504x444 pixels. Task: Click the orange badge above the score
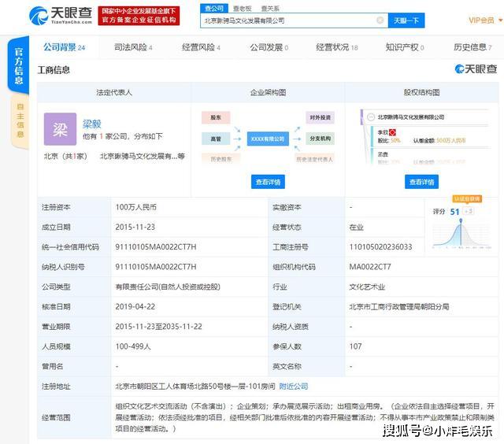[467, 199]
